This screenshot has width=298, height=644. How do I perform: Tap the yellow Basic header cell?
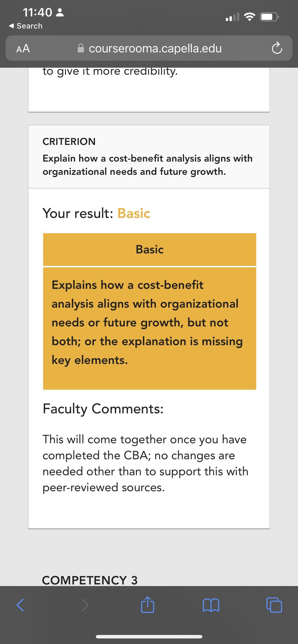pos(150,249)
